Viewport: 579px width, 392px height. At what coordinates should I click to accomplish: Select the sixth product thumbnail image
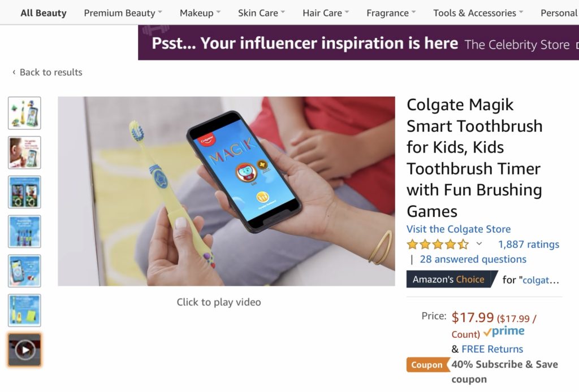click(24, 310)
